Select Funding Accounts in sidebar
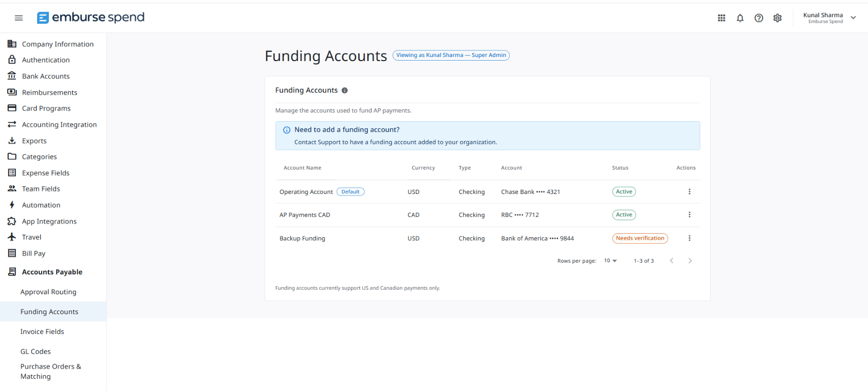868x391 pixels. (x=53, y=312)
